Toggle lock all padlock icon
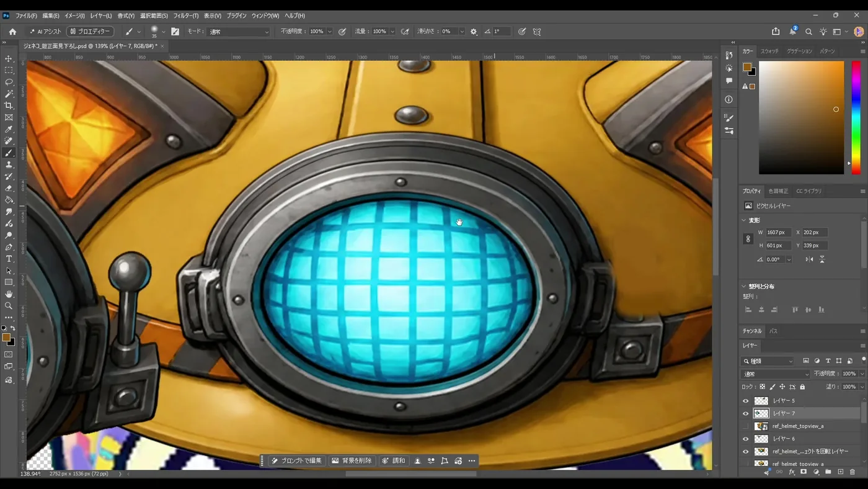Viewport: 868px width, 489px height. pyautogui.click(x=802, y=387)
